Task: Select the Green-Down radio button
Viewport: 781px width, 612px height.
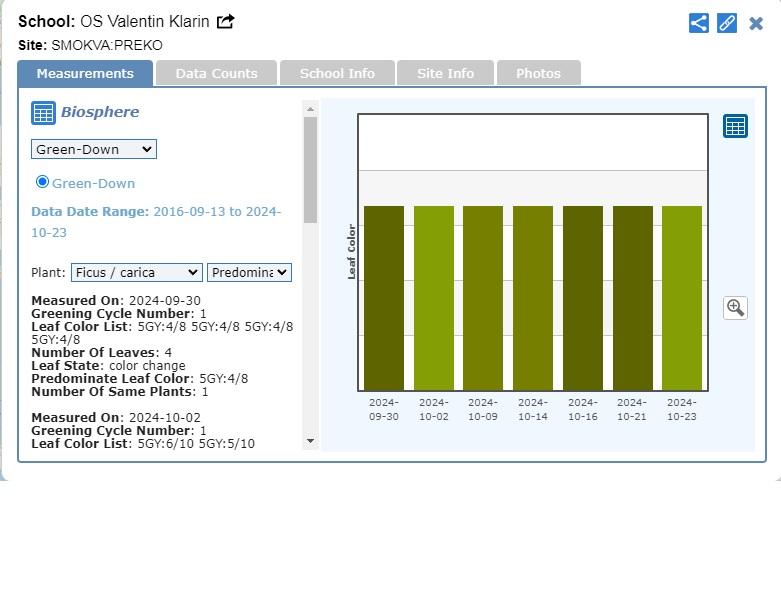Action: click(42, 182)
